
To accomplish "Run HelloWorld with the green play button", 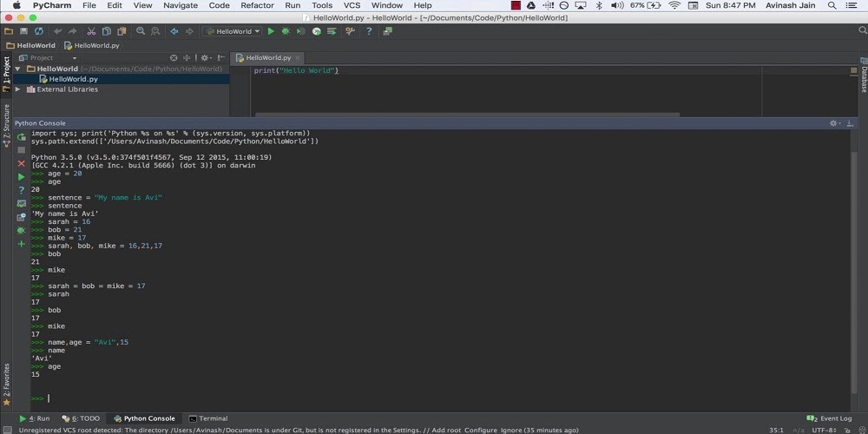I will pyautogui.click(x=271, y=31).
